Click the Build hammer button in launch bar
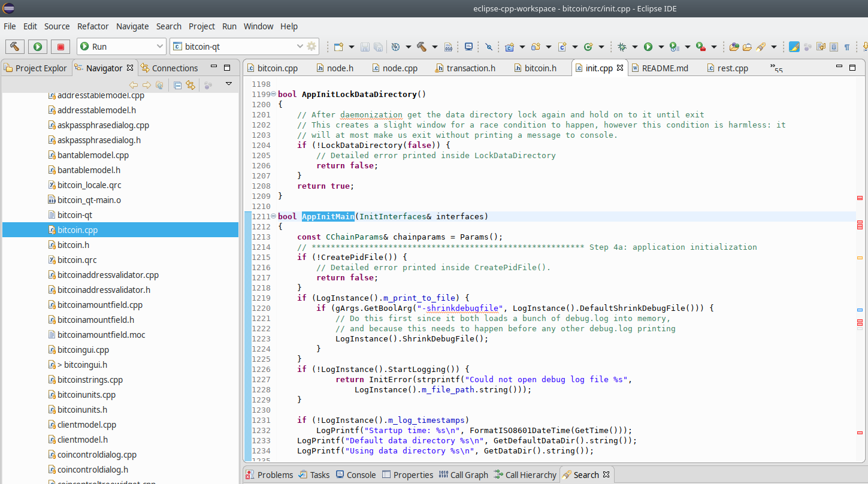The height and width of the screenshot is (484, 868). point(15,46)
